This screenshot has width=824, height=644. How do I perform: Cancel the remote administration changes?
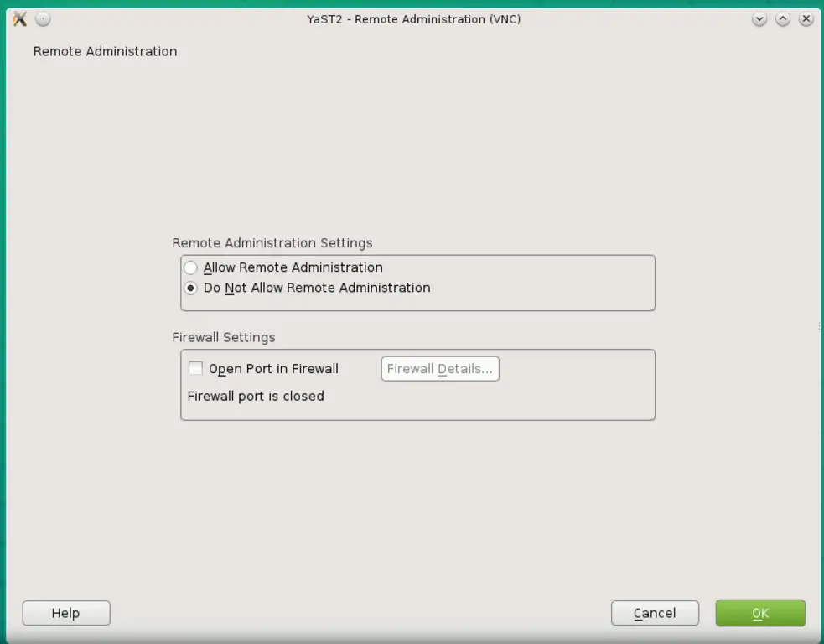tap(655, 613)
